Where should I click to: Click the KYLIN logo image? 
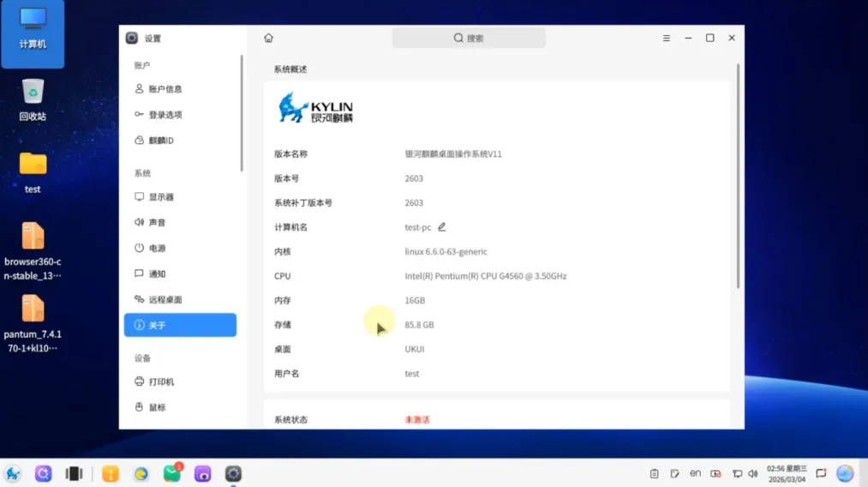[x=315, y=107]
